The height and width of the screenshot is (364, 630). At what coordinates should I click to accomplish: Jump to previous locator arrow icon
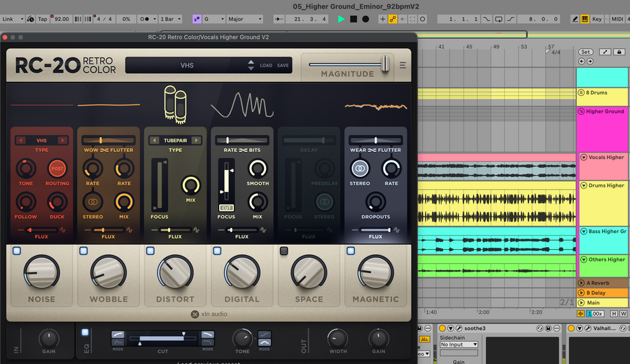tap(582, 62)
